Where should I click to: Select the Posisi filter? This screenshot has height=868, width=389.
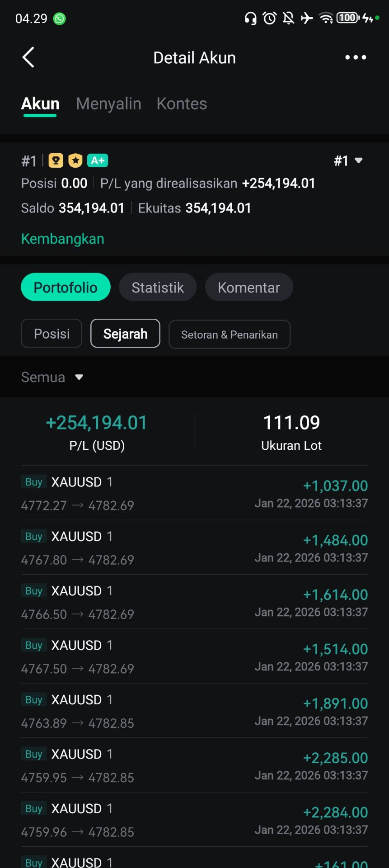pos(52,334)
